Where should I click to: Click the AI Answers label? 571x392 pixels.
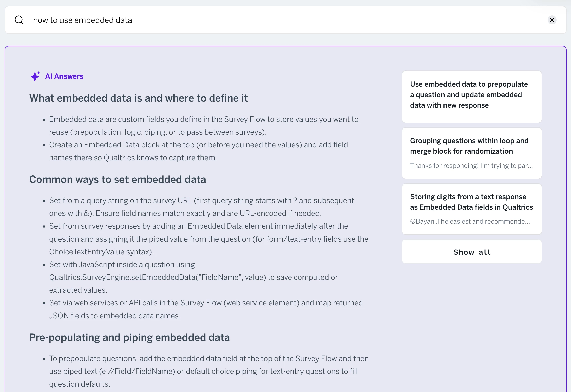click(64, 76)
